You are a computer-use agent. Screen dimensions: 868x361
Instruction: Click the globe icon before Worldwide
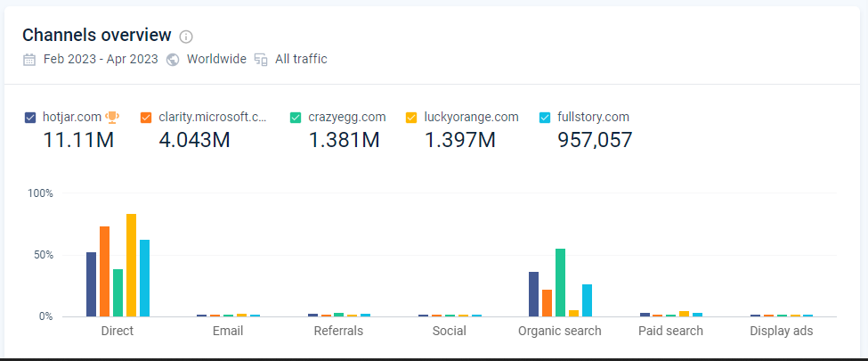pos(173,60)
